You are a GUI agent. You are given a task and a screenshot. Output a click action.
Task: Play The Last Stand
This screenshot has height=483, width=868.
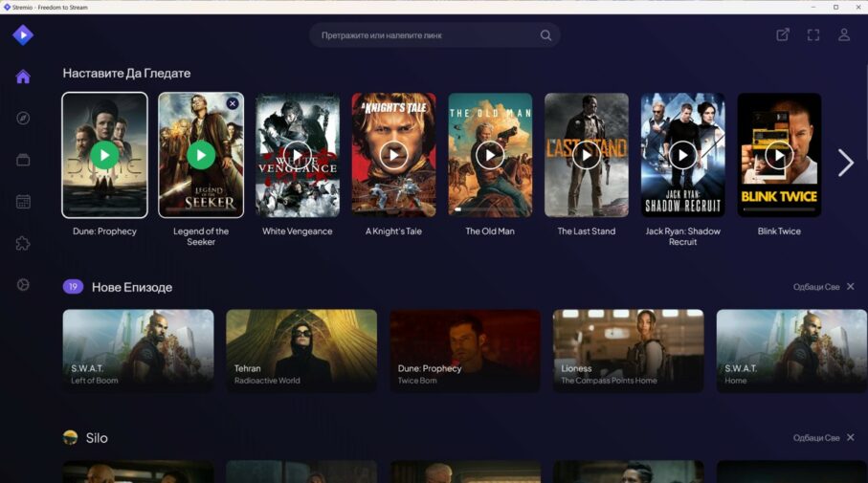587,155
